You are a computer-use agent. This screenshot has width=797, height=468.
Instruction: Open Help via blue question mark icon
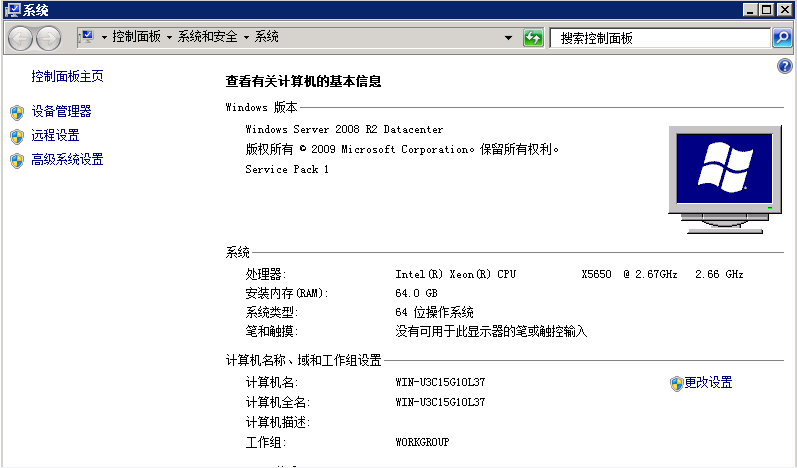point(784,66)
